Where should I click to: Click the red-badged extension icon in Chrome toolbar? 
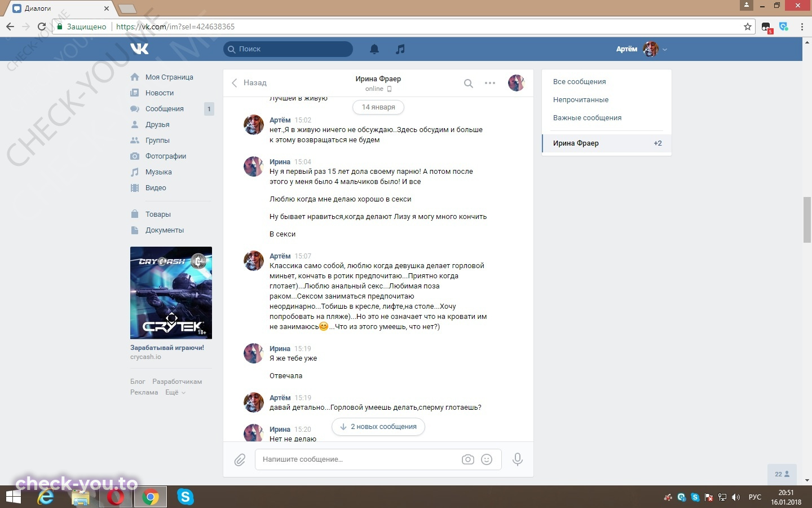[766, 27]
